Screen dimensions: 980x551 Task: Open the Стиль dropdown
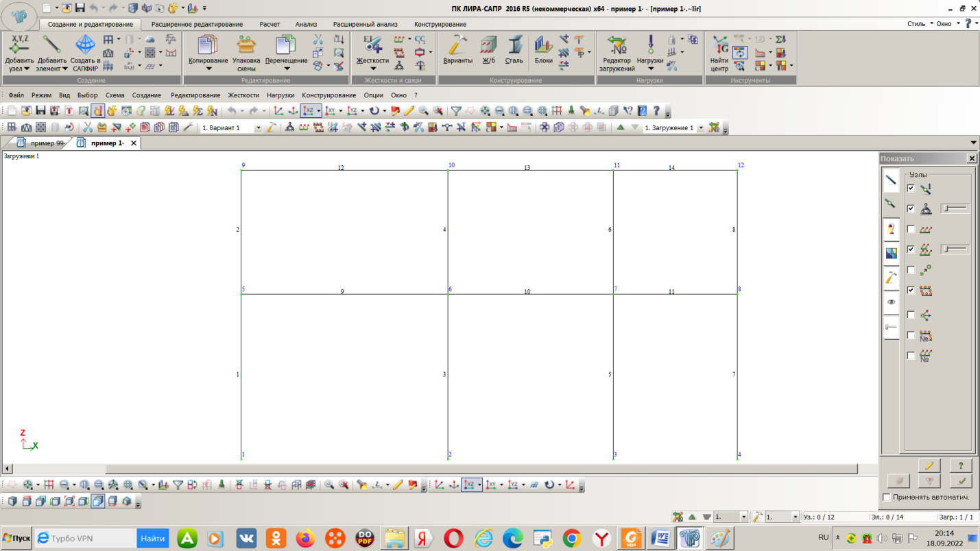tap(920, 24)
